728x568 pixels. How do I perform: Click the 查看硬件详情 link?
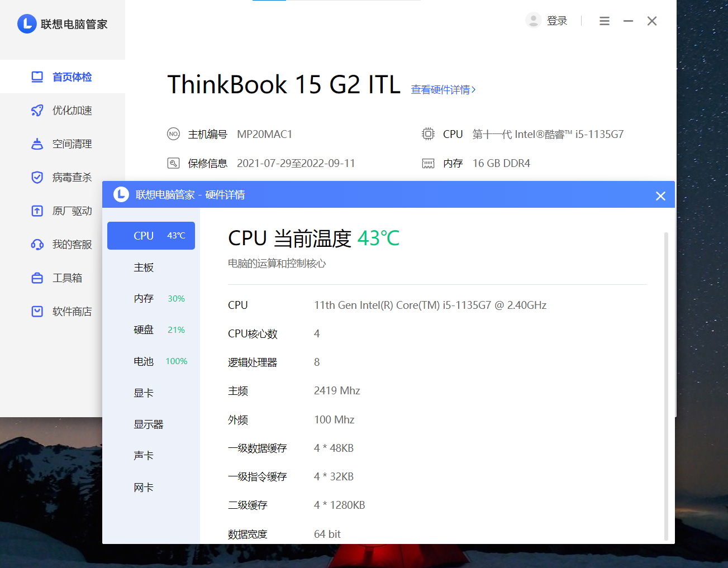(444, 90)
